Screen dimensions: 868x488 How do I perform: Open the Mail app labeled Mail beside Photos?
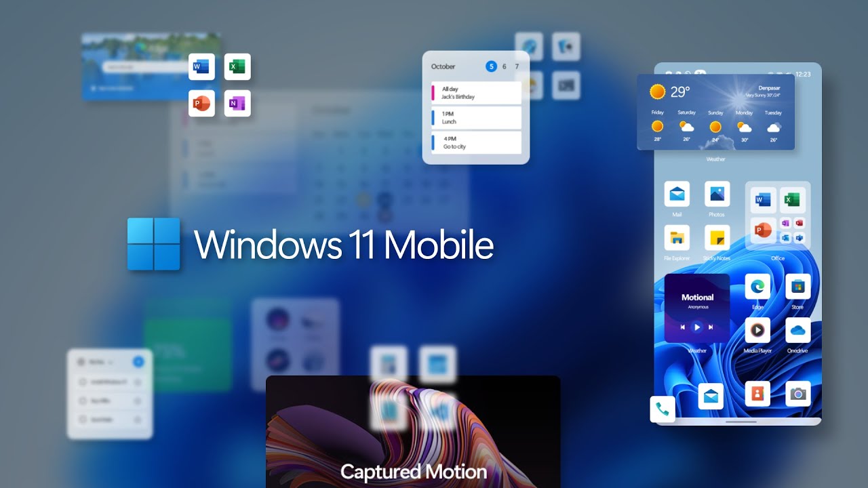click(x=677, y=195)
